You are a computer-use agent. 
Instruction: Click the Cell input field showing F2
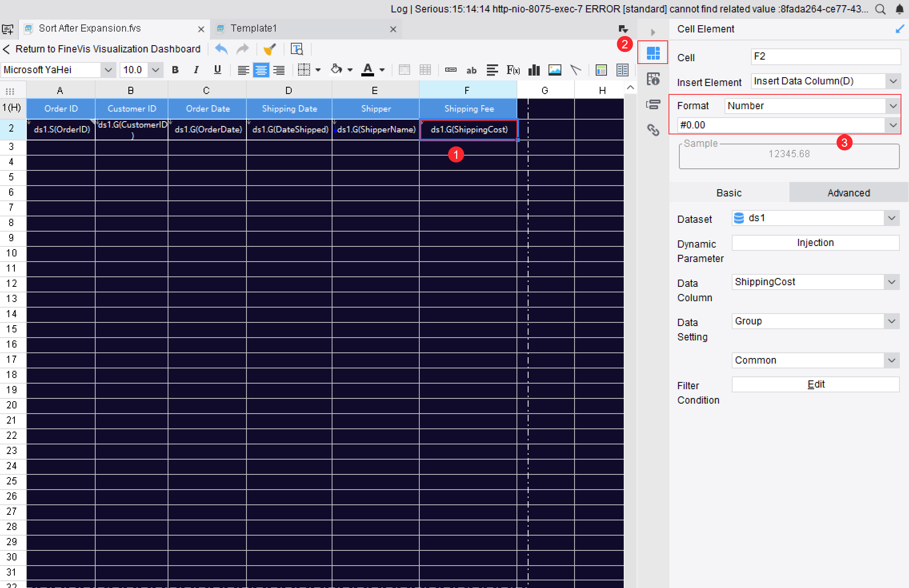(x=825, y=56)
